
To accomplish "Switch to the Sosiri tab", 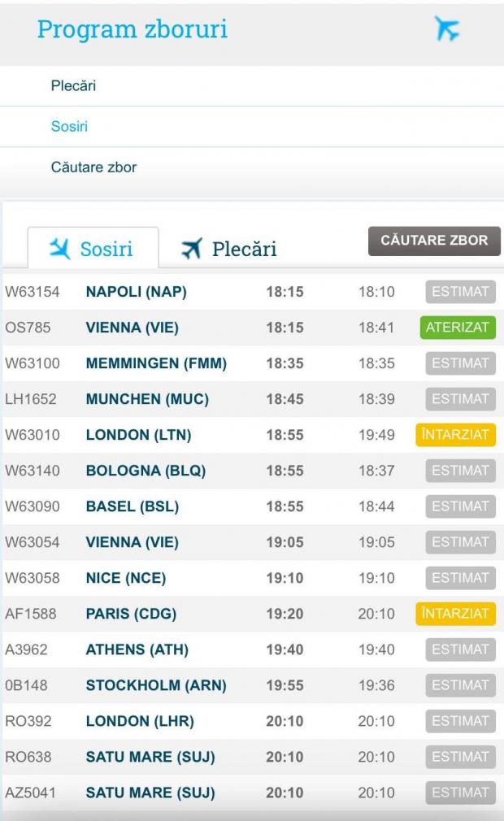I will coord(93,248).
